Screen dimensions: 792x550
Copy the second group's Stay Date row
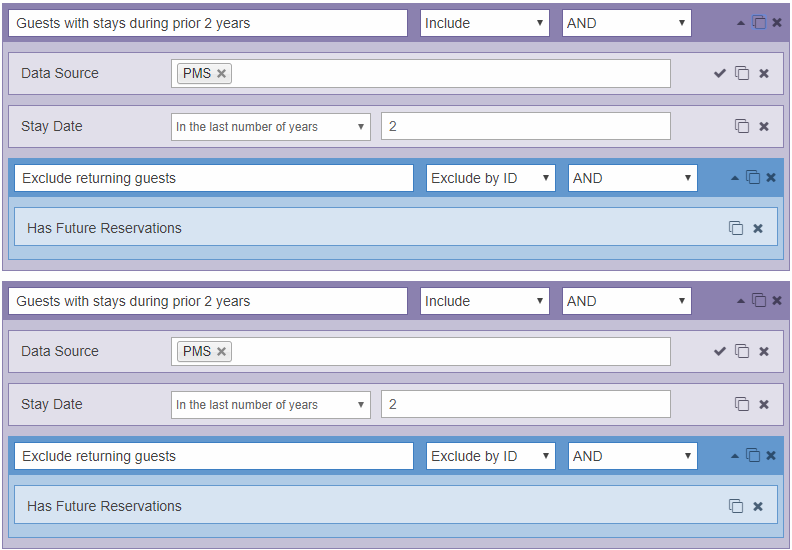(742, 404)
